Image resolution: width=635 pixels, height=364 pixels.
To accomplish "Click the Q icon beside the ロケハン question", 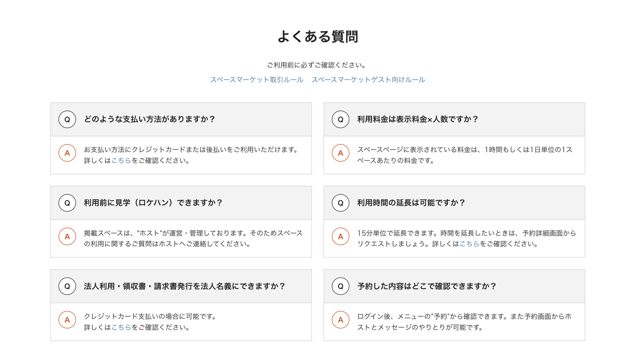I will [x=67, y=203].
